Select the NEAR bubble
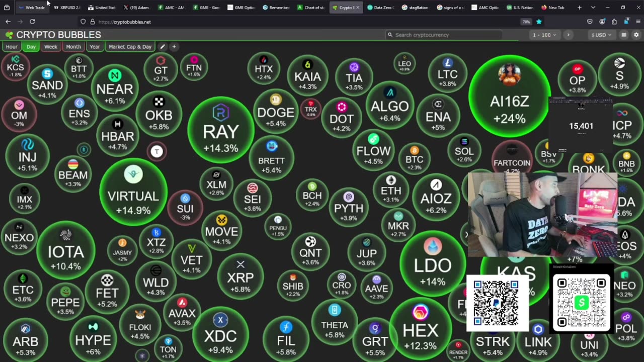This screenshot has height=362, width=644. (115, 88)
